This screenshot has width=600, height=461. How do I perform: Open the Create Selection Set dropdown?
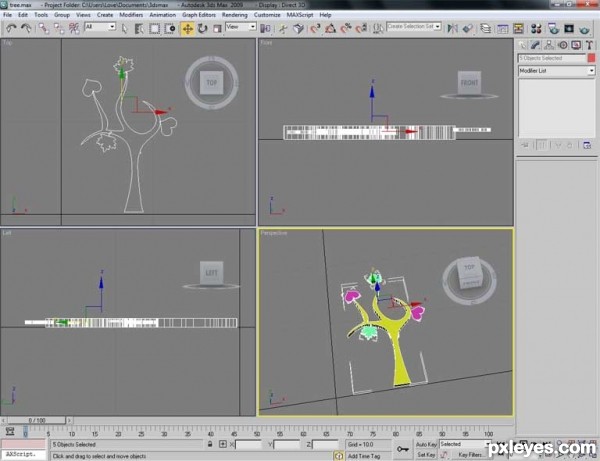414,26
